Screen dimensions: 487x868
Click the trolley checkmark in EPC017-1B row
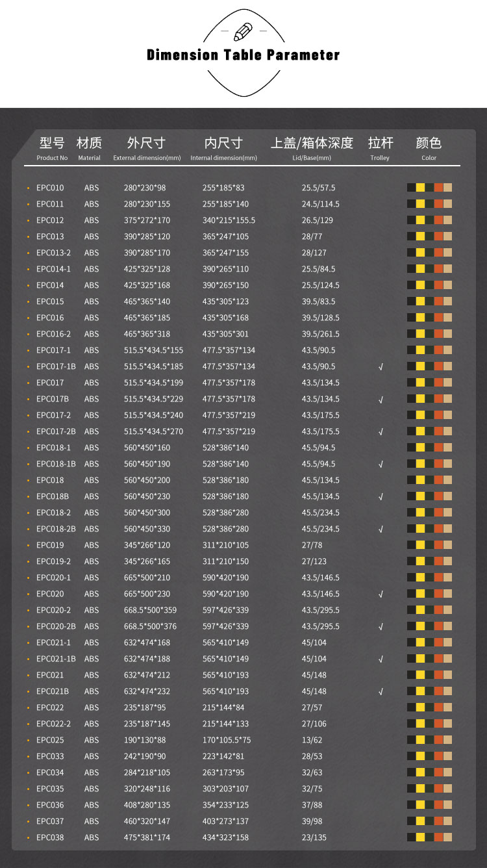(x=381, y=366)
